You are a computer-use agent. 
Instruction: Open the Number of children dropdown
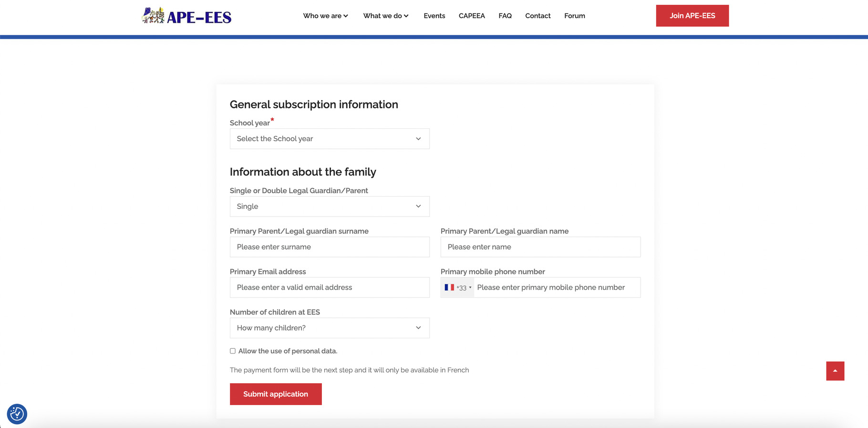pyautogui.click(x=330, y=328)
